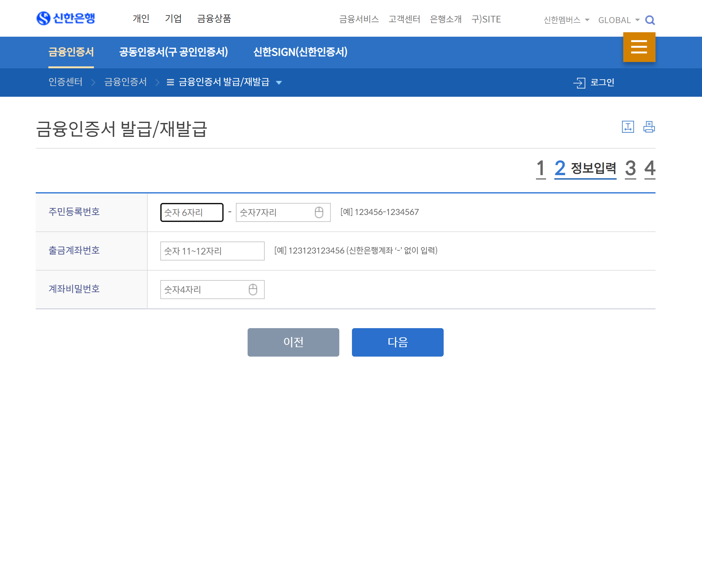Switch to 신한SIGN(신한인증서) tab
The width and height of the screenshot is (702, 588).
click(x=300, y=52)
